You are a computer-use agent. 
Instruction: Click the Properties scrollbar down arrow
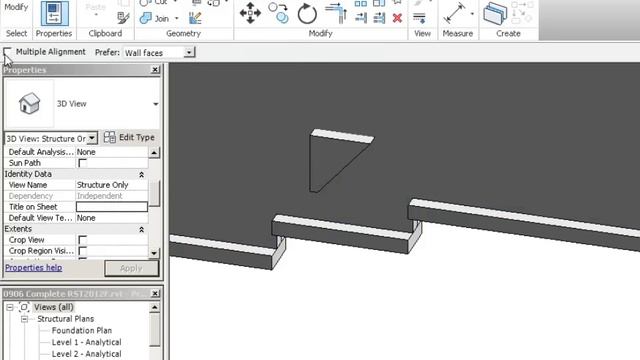coord(154,253)
